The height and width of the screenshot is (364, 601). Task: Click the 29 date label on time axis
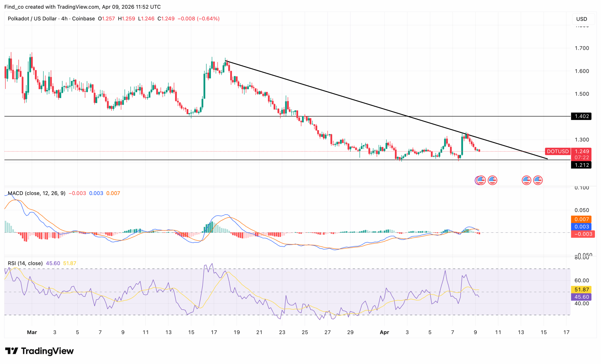point(350,332)
